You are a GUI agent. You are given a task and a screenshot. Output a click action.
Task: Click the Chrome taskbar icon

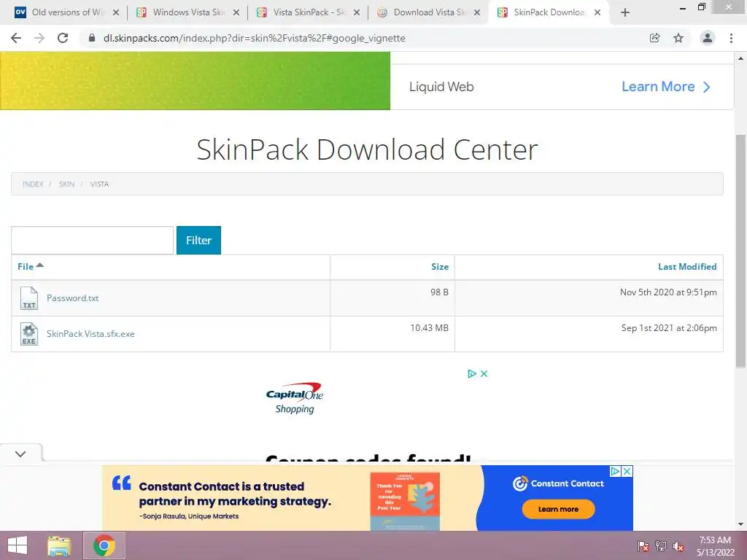(104, 545)
